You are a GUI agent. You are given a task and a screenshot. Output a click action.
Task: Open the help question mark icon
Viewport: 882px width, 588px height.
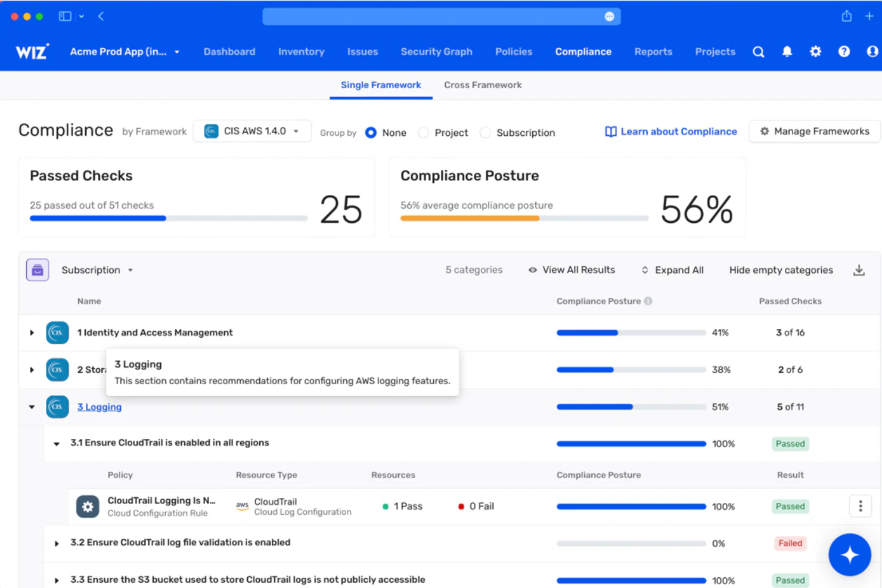coord(844,52)
